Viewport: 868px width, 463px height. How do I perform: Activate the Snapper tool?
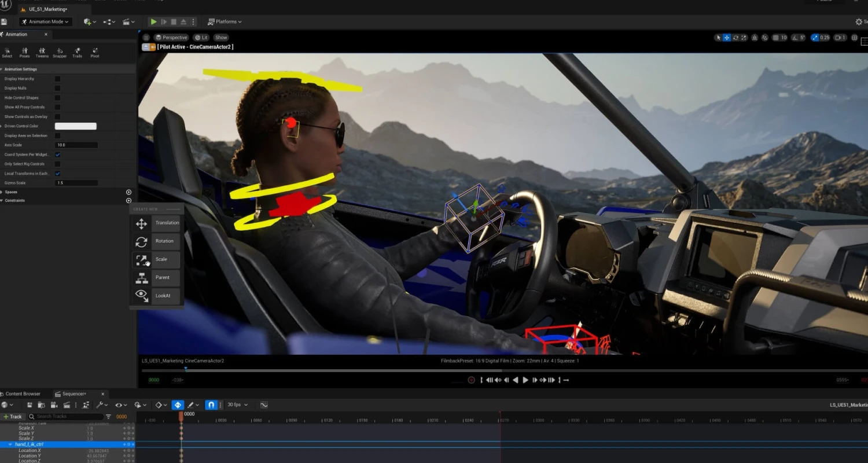click(59, 53)
